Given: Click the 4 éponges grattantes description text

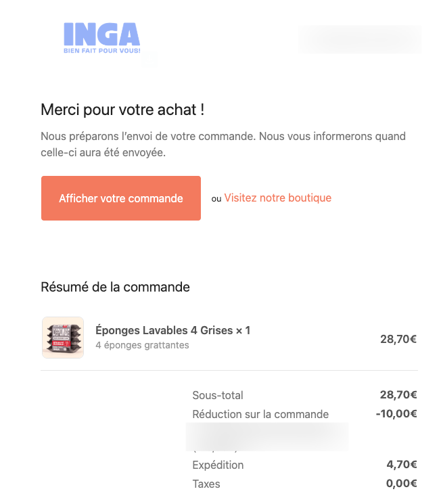Looking at the screenshot, I should [142, 345].
